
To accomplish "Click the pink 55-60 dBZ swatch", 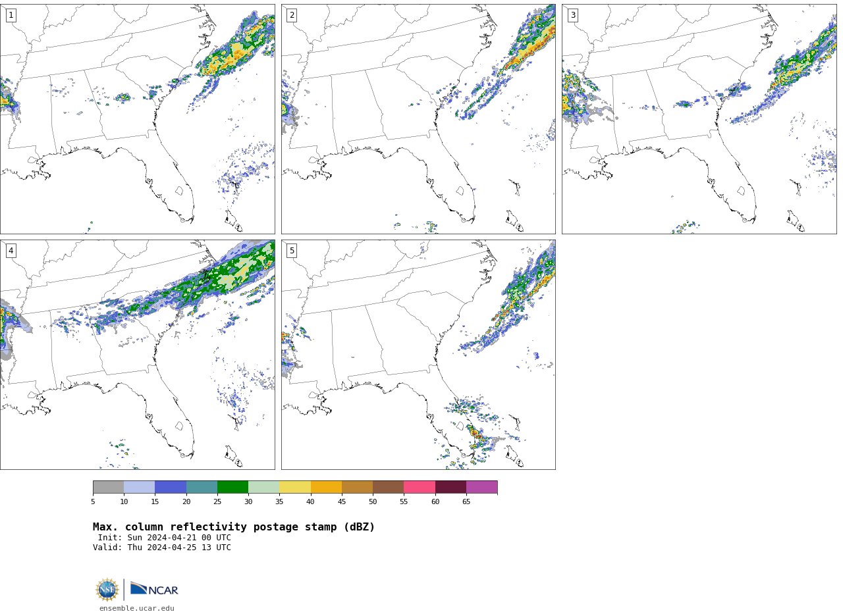I will pos(420,487).
